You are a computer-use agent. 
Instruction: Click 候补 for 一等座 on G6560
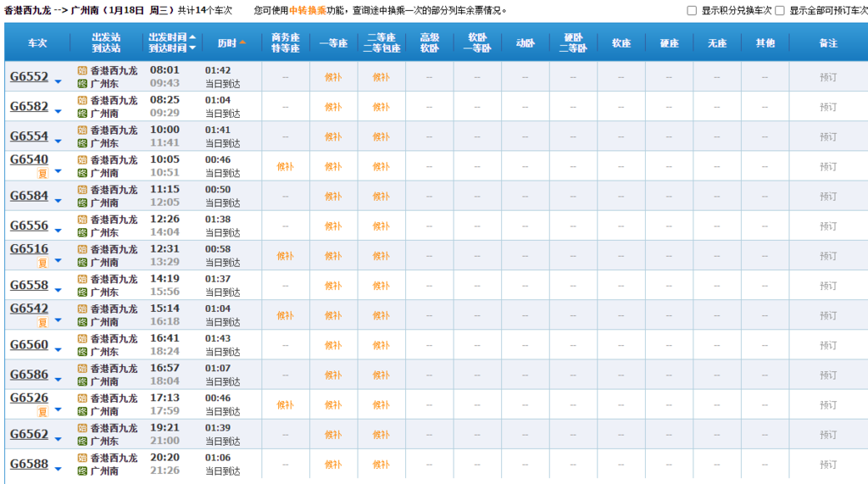click(x=333, y=346)
